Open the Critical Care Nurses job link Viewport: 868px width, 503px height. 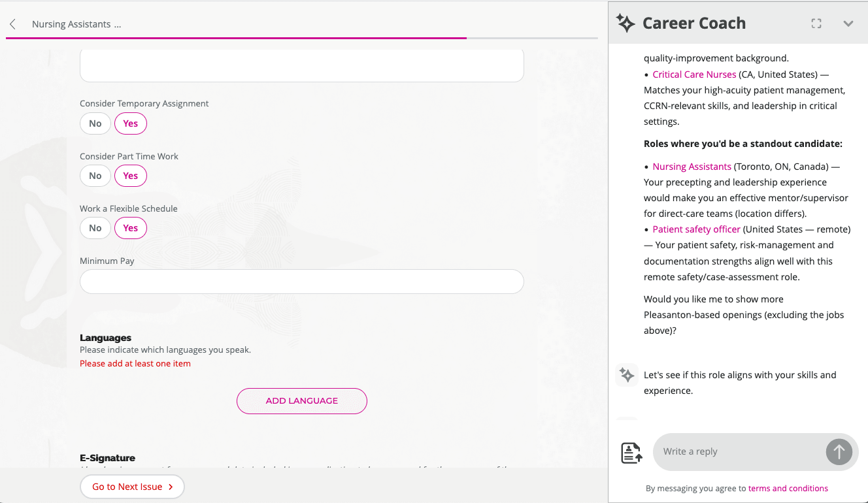pyautogui.click(x=694, y=74)
